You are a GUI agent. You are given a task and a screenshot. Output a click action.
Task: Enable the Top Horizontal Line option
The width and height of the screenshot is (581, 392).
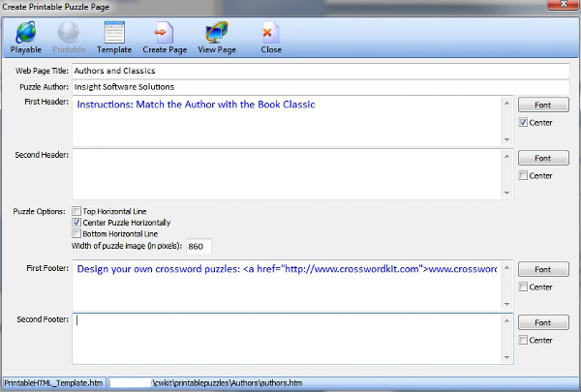tap(77, 210)
